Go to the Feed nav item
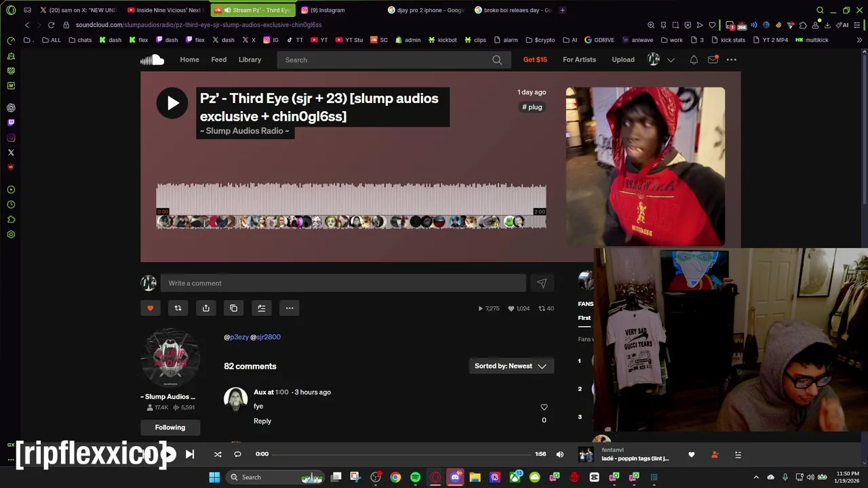 pos(218,60)
